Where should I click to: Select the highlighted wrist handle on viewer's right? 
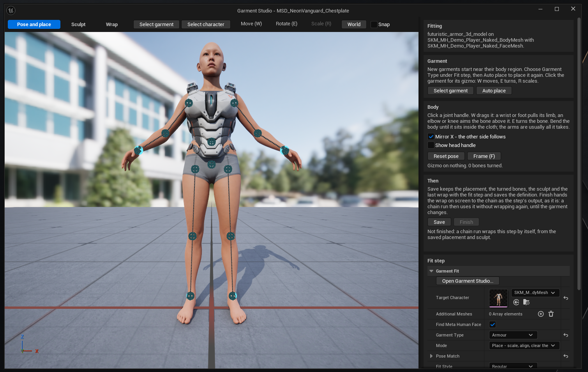pos(285,150)
